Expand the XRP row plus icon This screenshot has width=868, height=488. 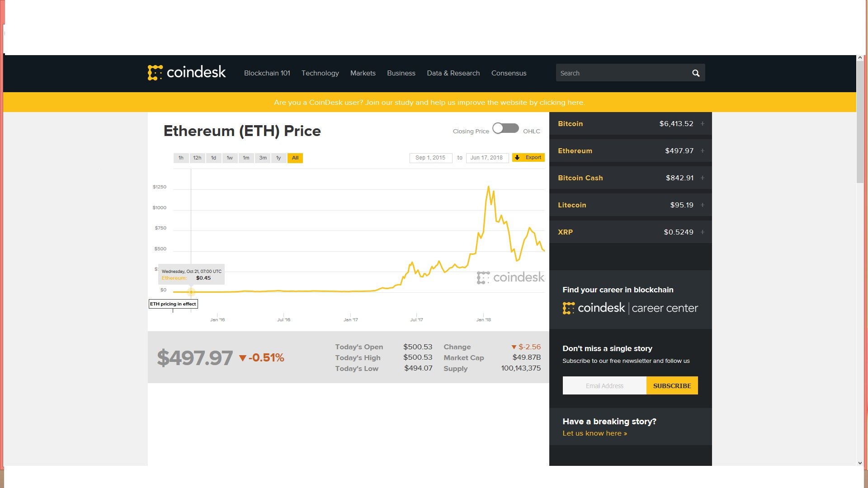click(x=703, y=232)
